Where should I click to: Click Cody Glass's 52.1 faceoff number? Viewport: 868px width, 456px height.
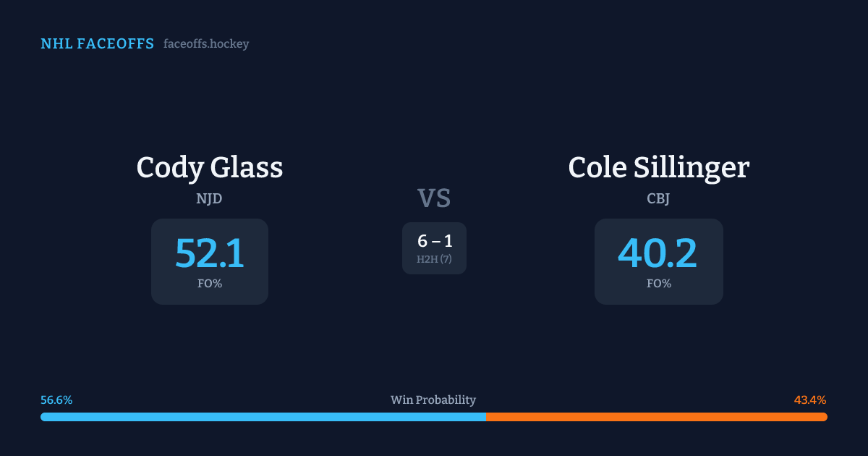210,253
